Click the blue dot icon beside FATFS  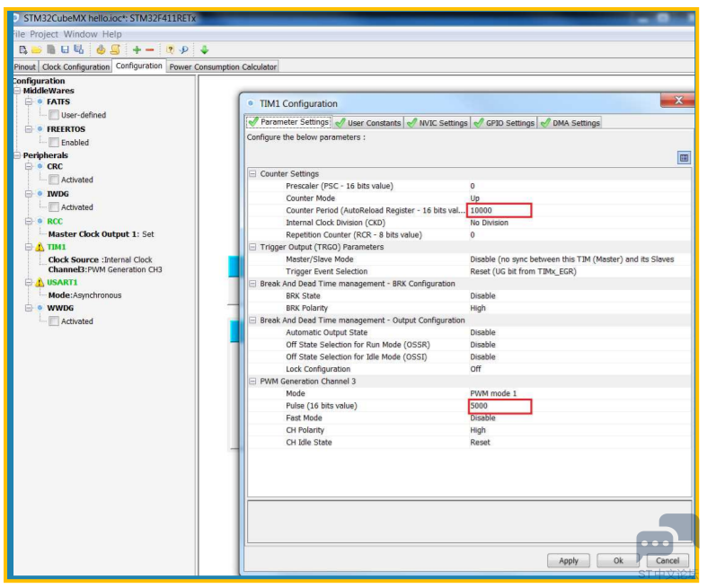click(40, 101)
